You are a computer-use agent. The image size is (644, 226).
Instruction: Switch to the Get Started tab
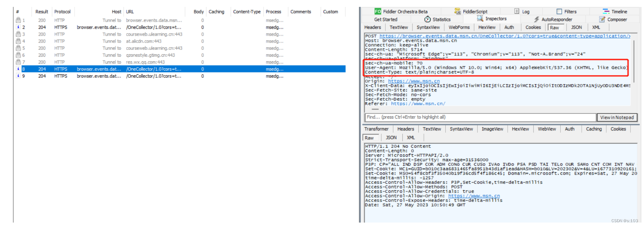coord(386,20)
